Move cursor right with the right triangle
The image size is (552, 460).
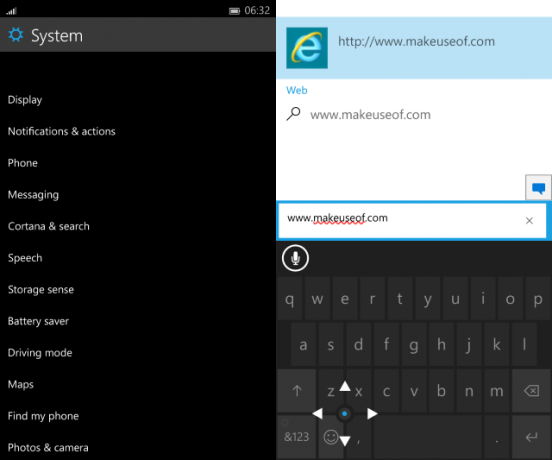372,414
